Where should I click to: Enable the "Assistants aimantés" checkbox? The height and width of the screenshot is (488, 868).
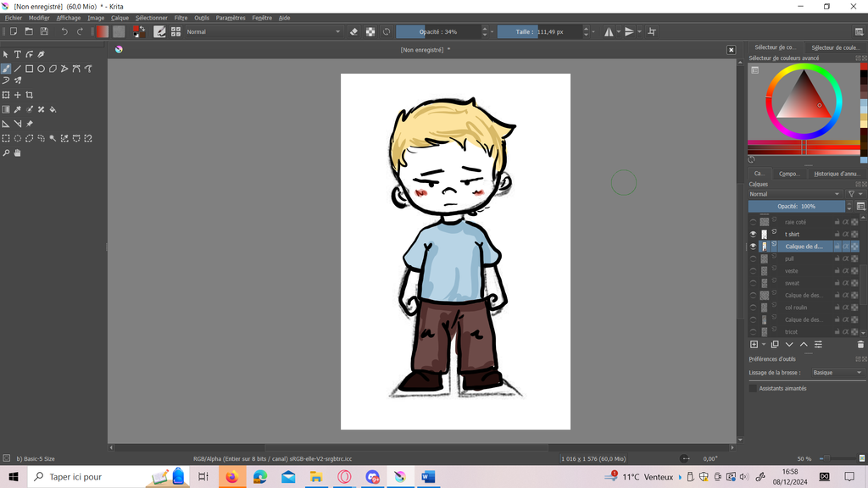click(x=753, y=388)
